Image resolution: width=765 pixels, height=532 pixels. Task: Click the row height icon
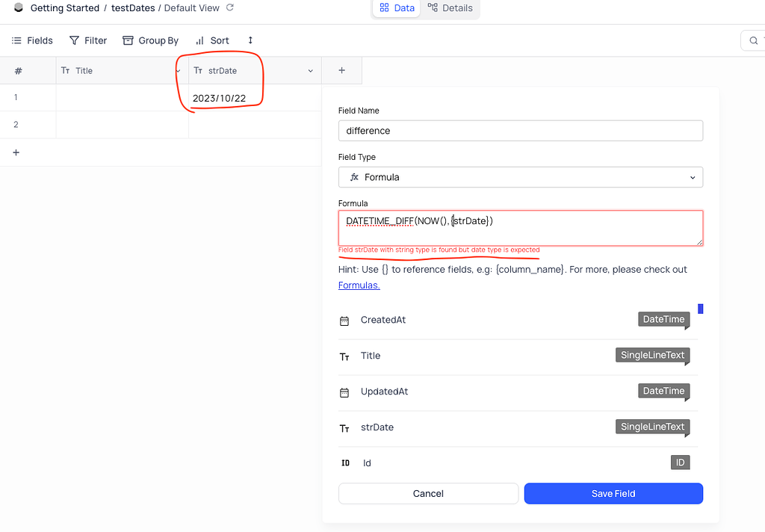(x=250, y=40)
